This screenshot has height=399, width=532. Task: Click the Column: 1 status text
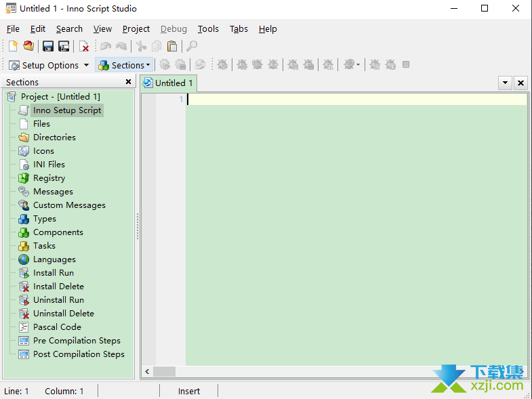click(64, 391)
